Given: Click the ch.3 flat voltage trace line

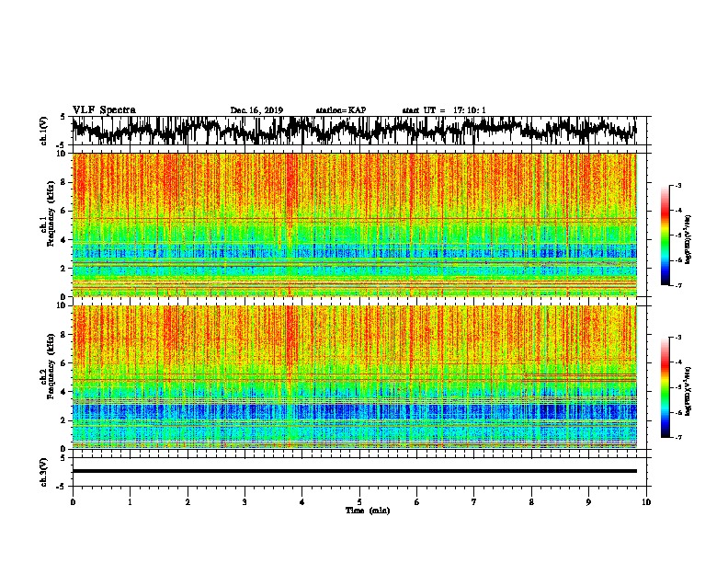Looking at the screenshot, I should [x=354, y=471].
